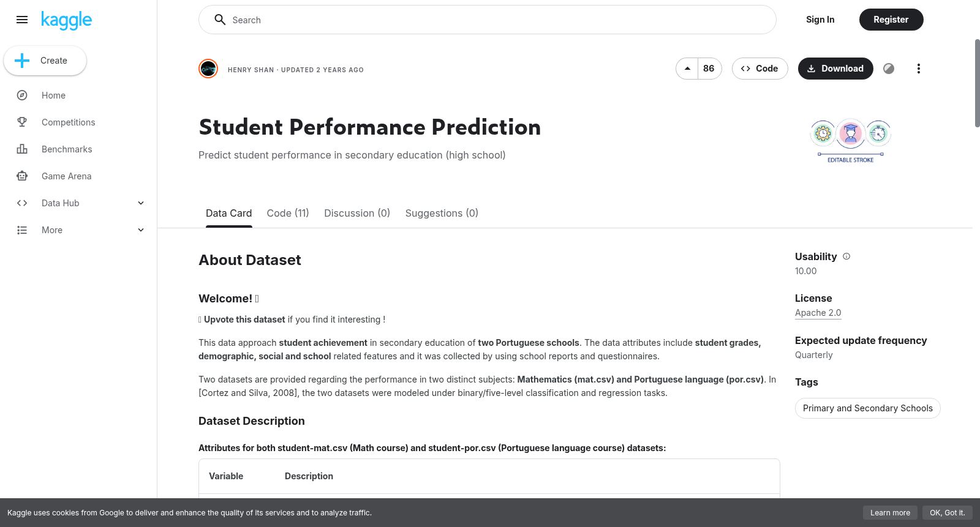Click the page vertical scrollbar
980x527 pixels.
coord(977,83)
